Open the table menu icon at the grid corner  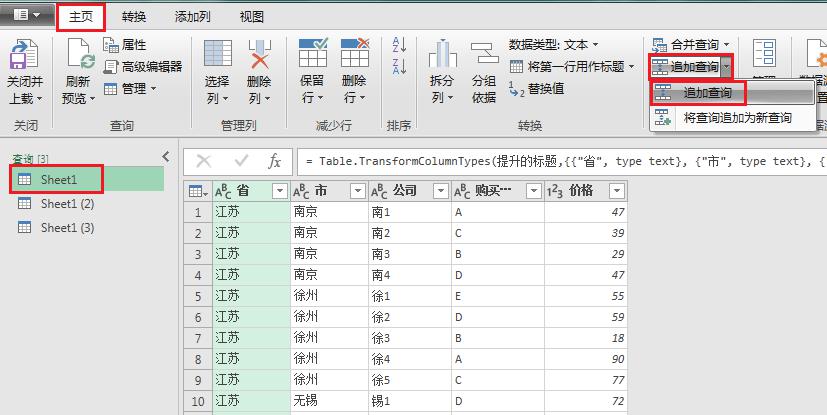pos(198,191)
